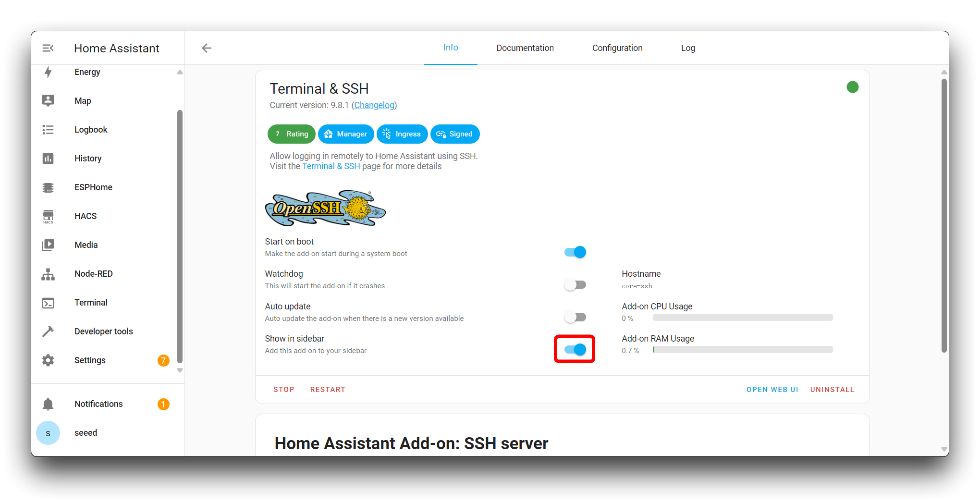Open the Changelog link

click(374, 105)
